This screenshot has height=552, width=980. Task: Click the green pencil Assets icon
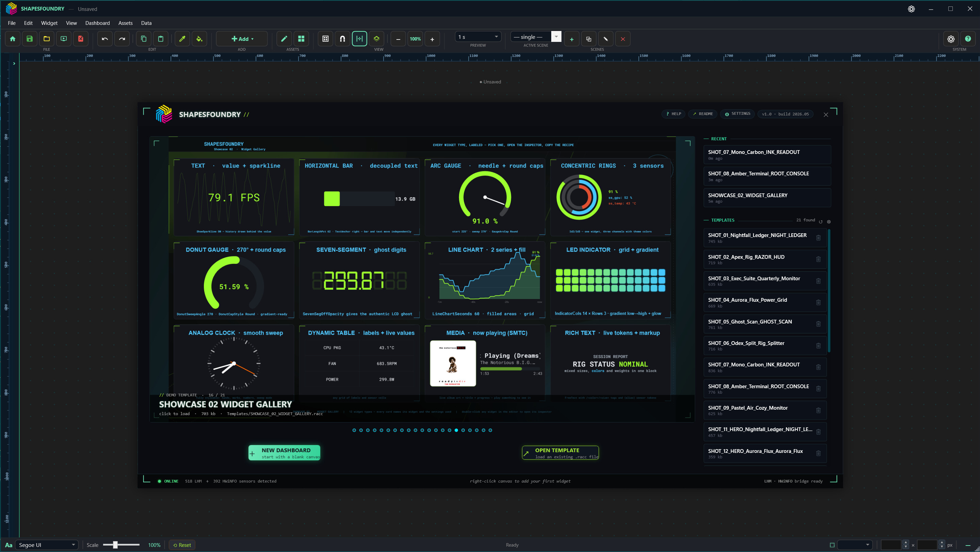(x=284, y=39)
